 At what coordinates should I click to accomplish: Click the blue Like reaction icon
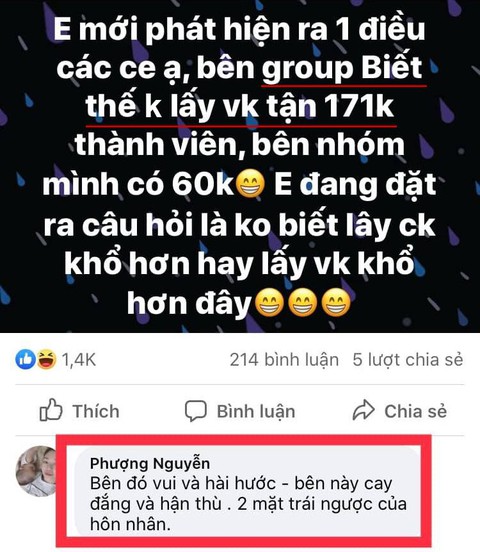pos(25,360)
